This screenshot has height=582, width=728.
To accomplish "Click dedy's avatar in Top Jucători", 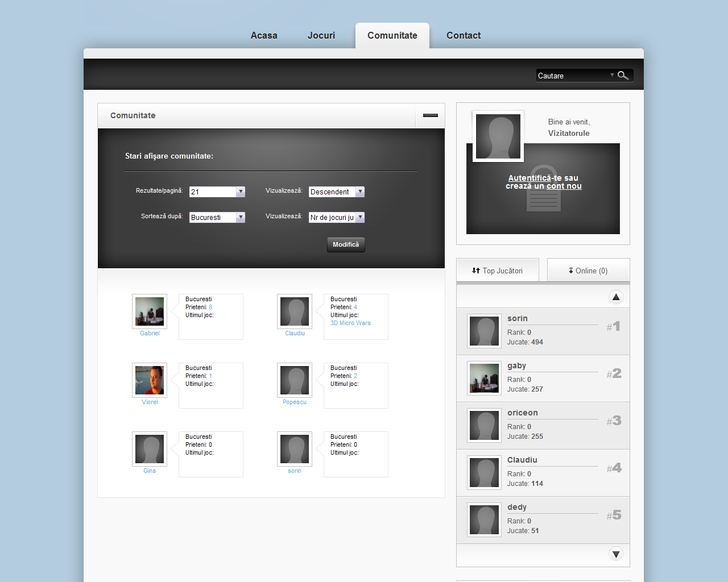I will point(484,520).
